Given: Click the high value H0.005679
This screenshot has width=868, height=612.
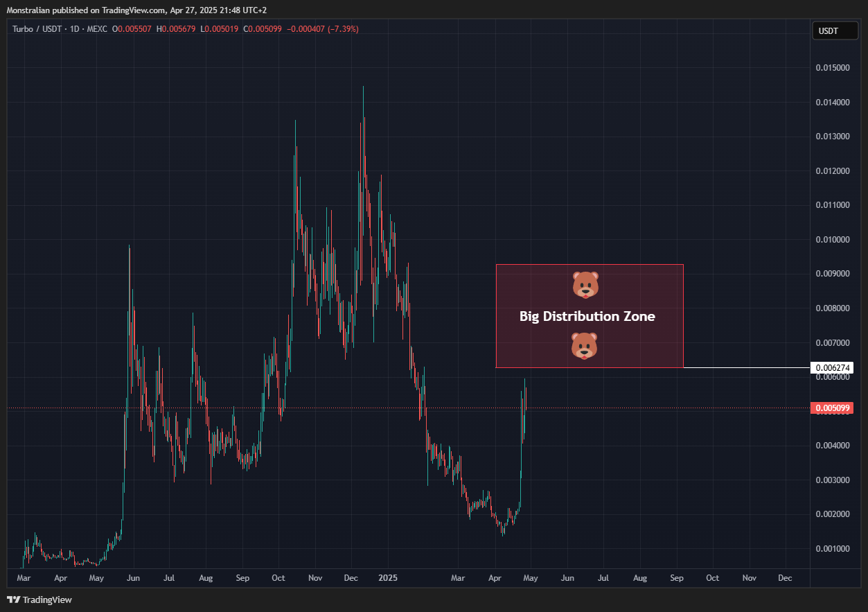Looking at the screenshot, I should click(x=177, y=29).
